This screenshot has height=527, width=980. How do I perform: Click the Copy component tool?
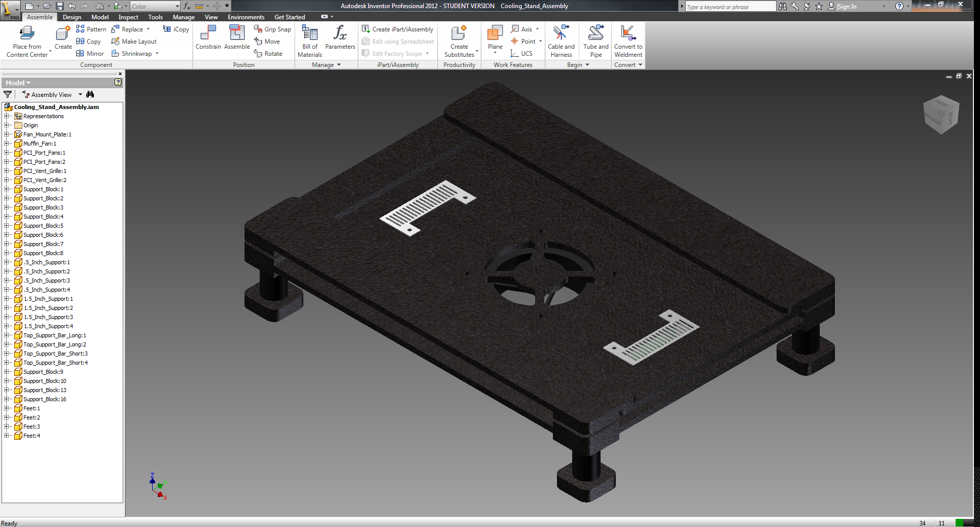pos(88,42)
